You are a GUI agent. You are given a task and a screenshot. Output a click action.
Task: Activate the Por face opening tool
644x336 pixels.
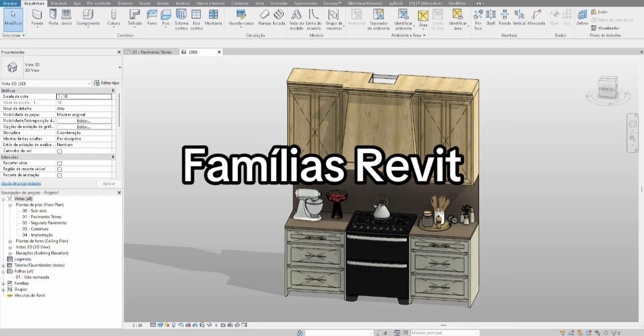pos(478,20)
